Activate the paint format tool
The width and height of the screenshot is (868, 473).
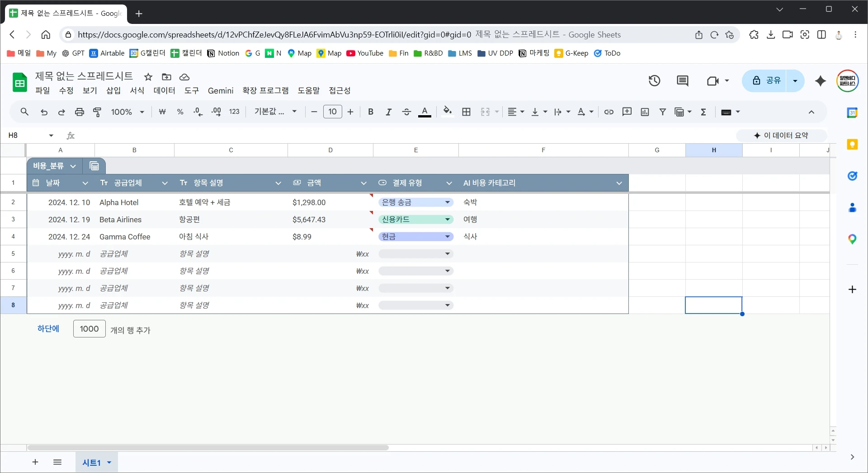pyautogui.click(x=97, y=112)
